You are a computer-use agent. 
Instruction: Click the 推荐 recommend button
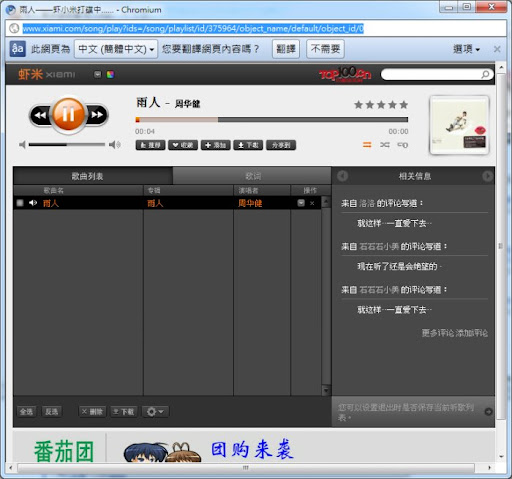coord(150,145)
